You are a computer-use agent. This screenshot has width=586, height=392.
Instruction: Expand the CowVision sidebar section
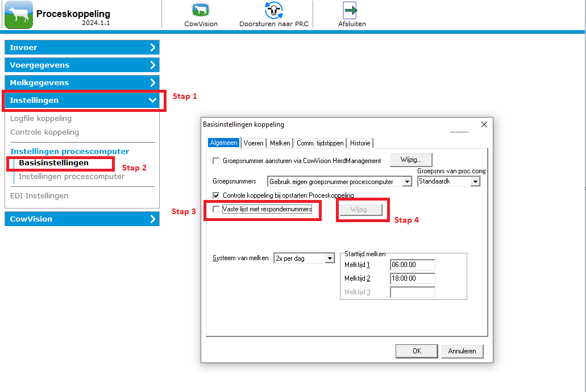click(82, 219)
